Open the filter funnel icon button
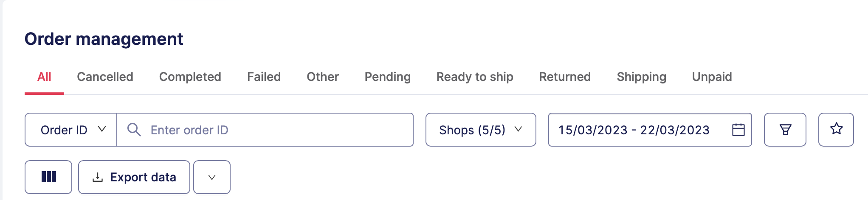The height and width of the screenshot is (200, 868). pyautogui.click(x=785, y=130)
